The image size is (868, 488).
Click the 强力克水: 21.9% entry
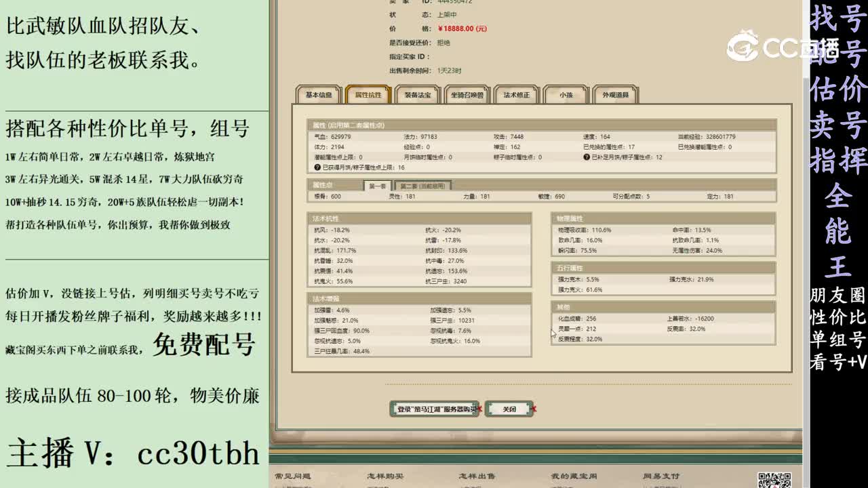pos(692,279)
